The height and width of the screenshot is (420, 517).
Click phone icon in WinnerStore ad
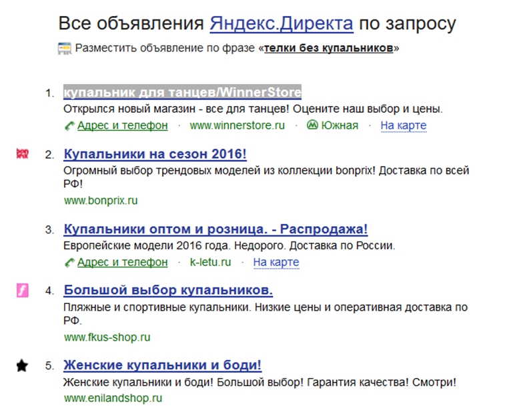(69, 126)
